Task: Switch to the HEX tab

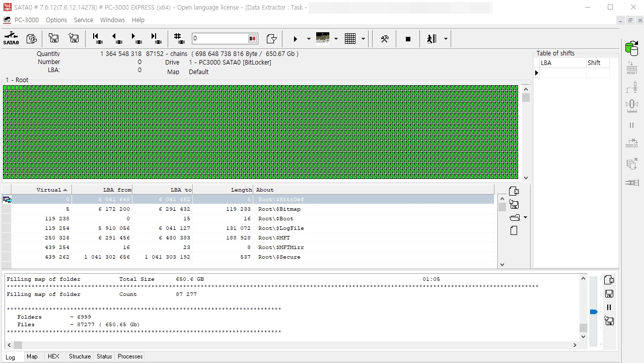Action: click(x=53, y=356)
